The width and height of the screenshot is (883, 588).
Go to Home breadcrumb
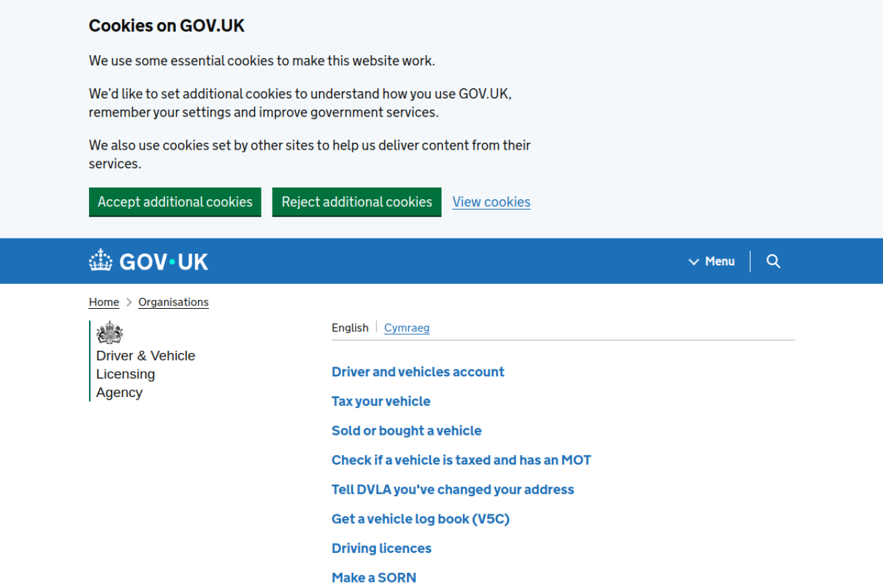point(104,302)
